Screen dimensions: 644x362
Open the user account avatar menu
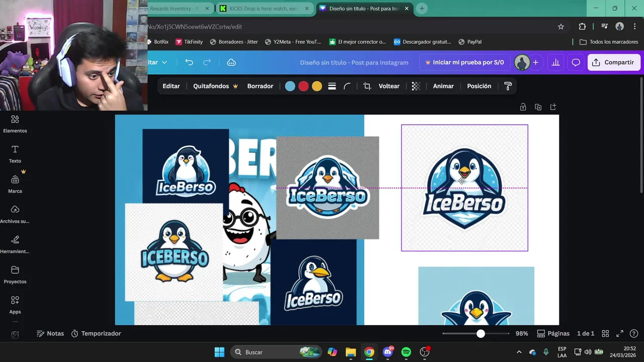tap(522, 62)
